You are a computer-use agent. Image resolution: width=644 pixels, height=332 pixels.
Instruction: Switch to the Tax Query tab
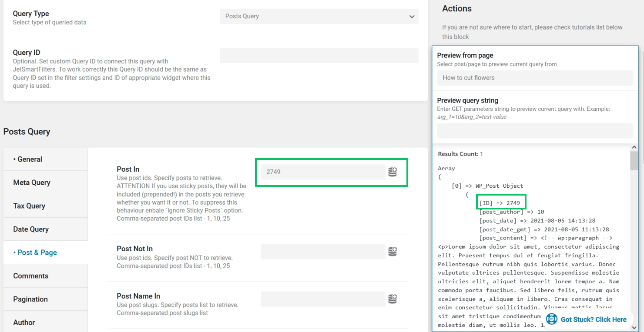point(46,206)
